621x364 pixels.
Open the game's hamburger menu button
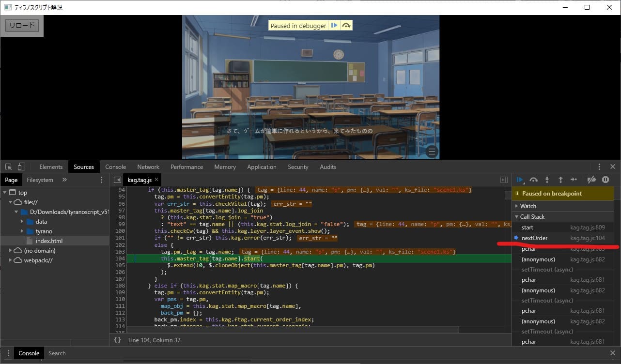coord(432,152)
